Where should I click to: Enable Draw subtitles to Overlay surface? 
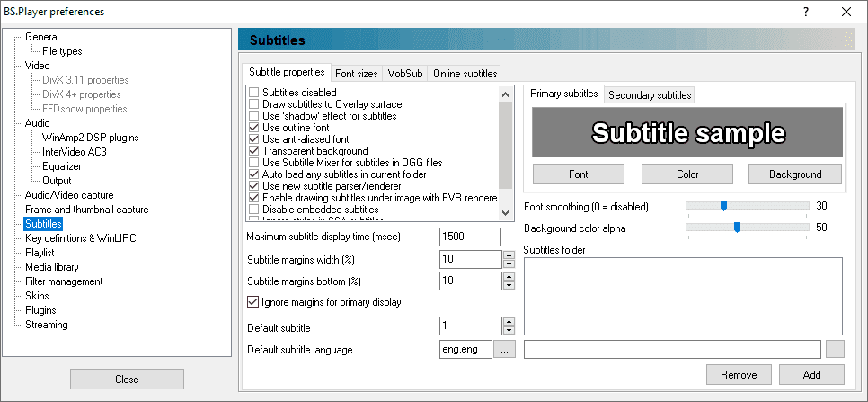pyautogui.click(x=254, y=104)
